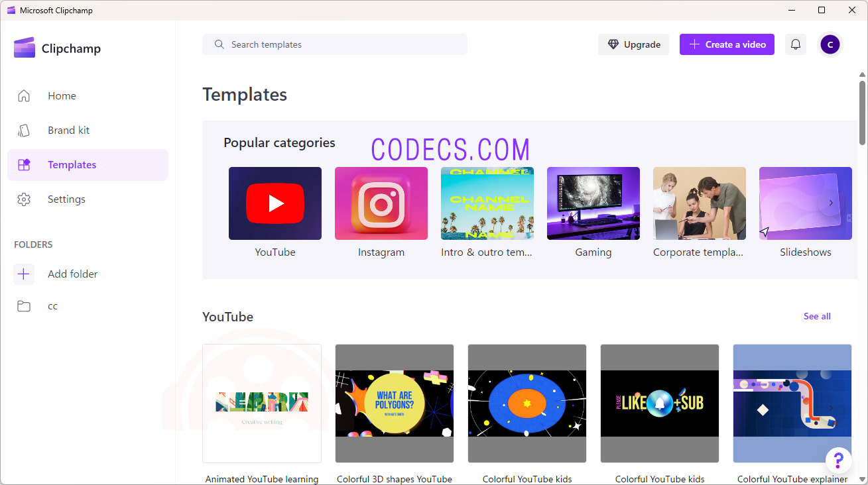The height and width of the screenshot is (485, 868).
Task: Click the Upgrade diamond icon
Action: click(x=613, y=44)
